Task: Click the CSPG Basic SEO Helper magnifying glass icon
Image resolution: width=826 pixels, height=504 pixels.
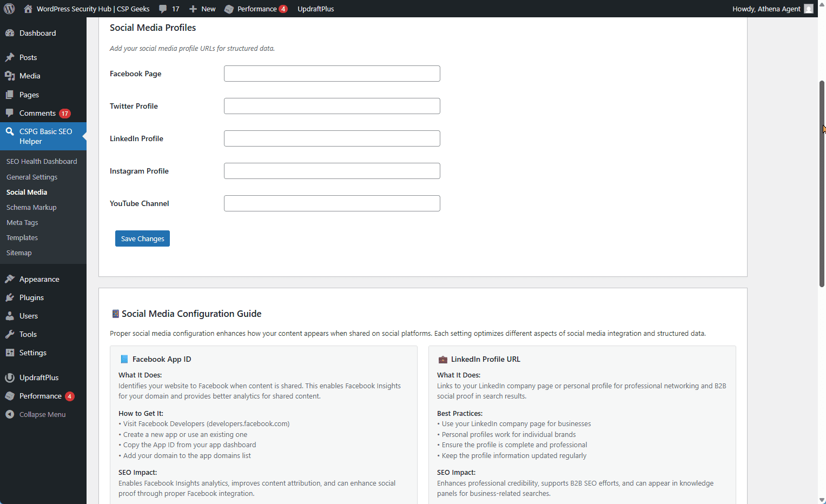Action: [x=10, y=131]
